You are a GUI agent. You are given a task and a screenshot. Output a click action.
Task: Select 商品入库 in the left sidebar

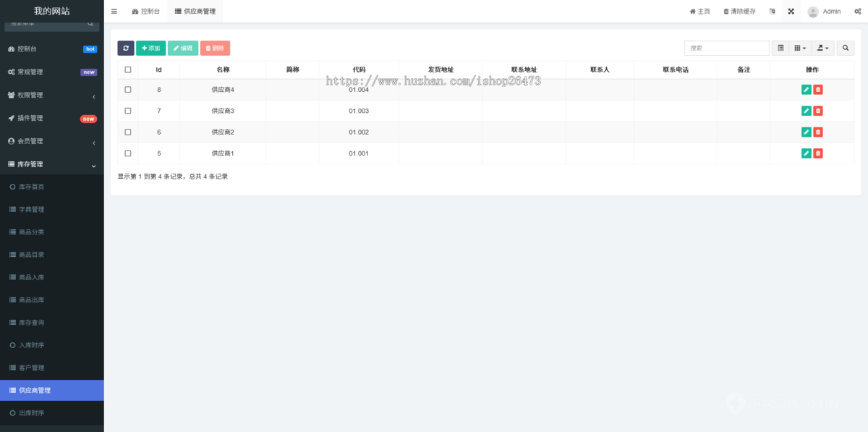[x=51, y=276]
